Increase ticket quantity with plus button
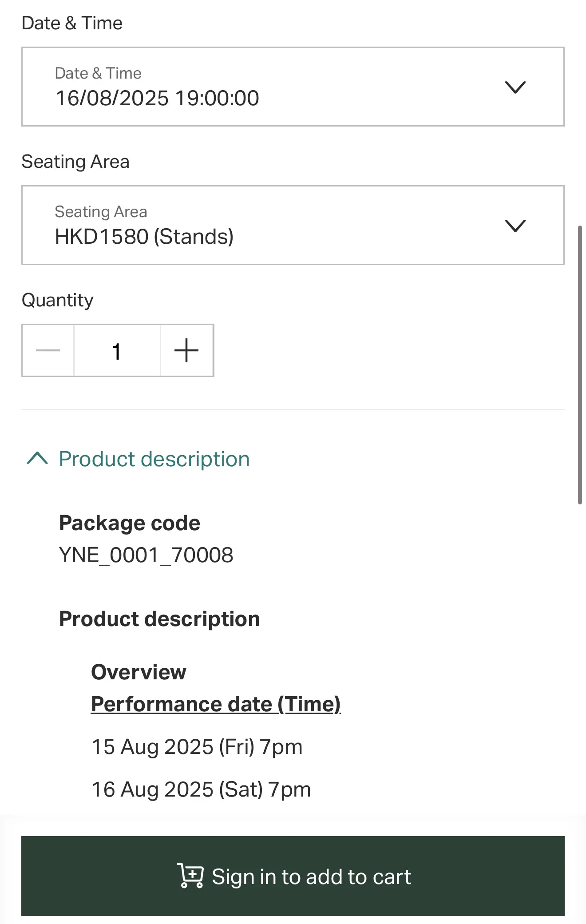586x924 pixels. coord(186,350)
